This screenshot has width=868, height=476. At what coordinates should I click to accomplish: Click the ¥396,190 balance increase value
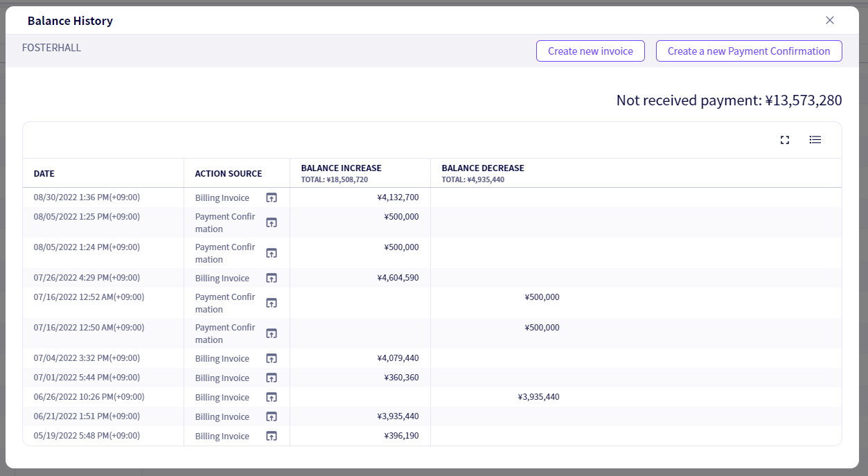(x=401, y=436)
